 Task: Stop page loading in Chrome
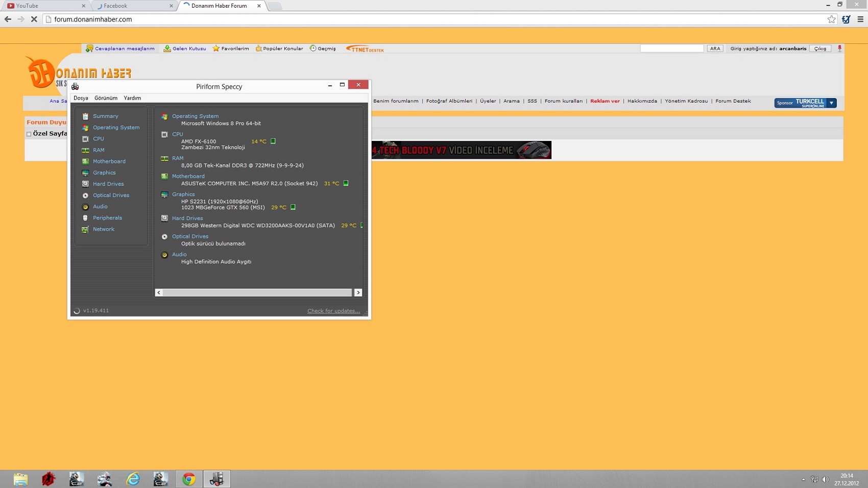pos(34,19)
